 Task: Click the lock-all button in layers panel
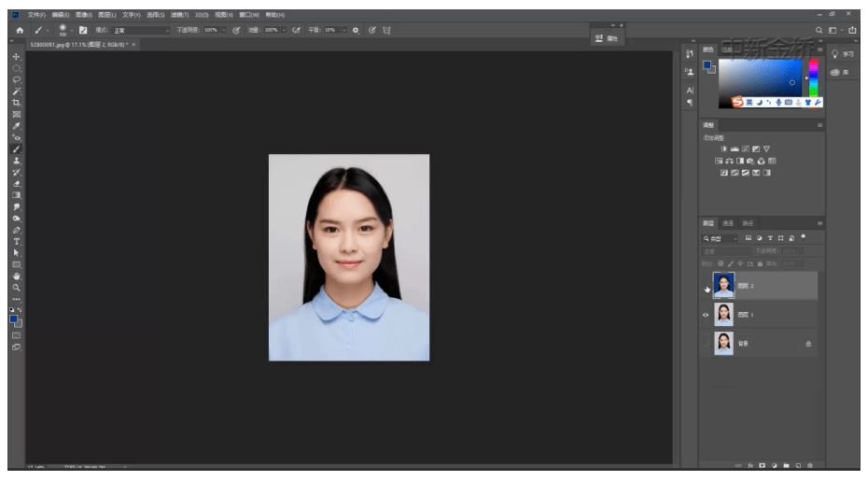pos(760,263)
